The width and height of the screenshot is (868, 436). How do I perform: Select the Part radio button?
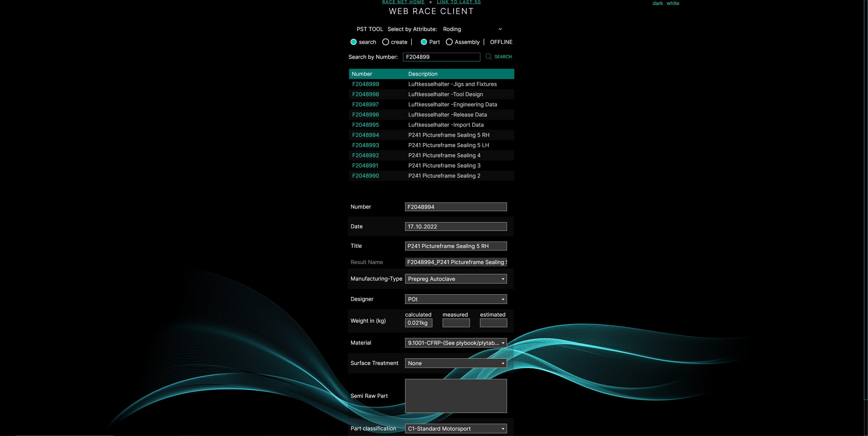[424, 42]
